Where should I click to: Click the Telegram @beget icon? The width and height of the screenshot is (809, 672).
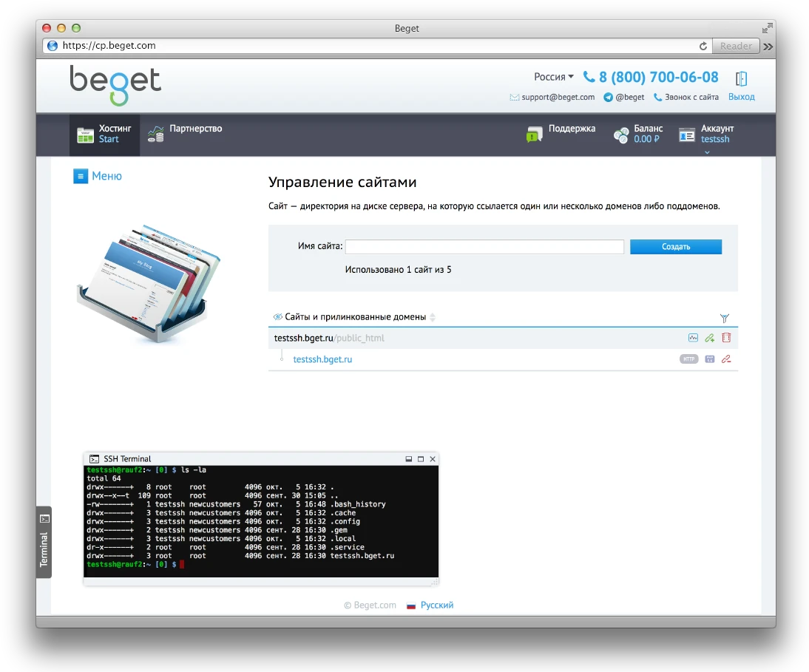[x=608, y=98]
